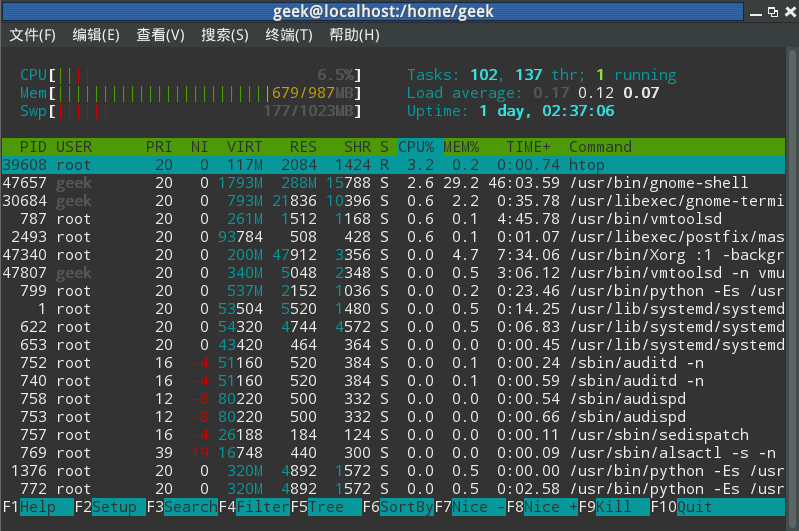Click the memory usage bar meter

point(190,93)
